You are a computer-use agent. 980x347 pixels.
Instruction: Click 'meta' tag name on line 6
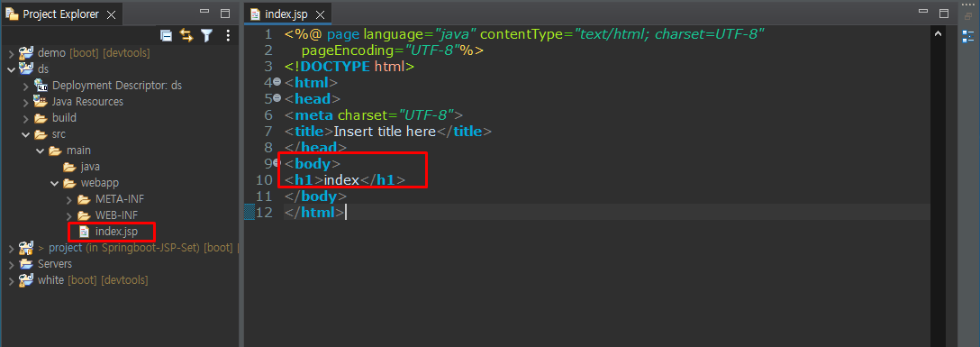point(314,115)
